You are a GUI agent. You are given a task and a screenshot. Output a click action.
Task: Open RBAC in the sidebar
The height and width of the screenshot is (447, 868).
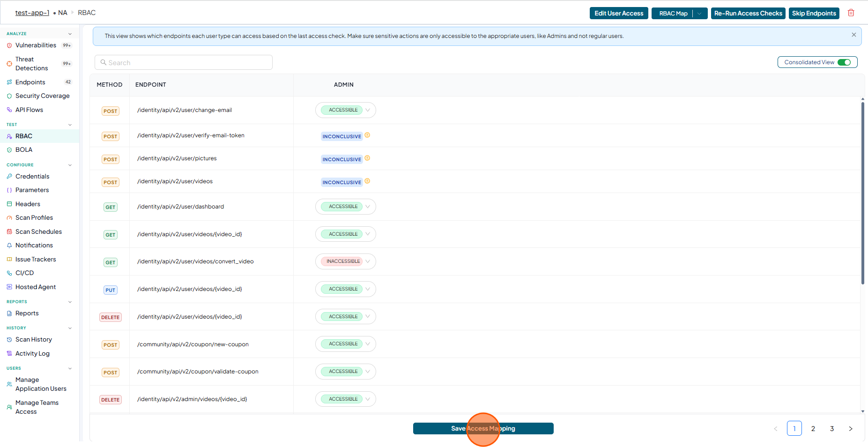[x=39, y=136]
